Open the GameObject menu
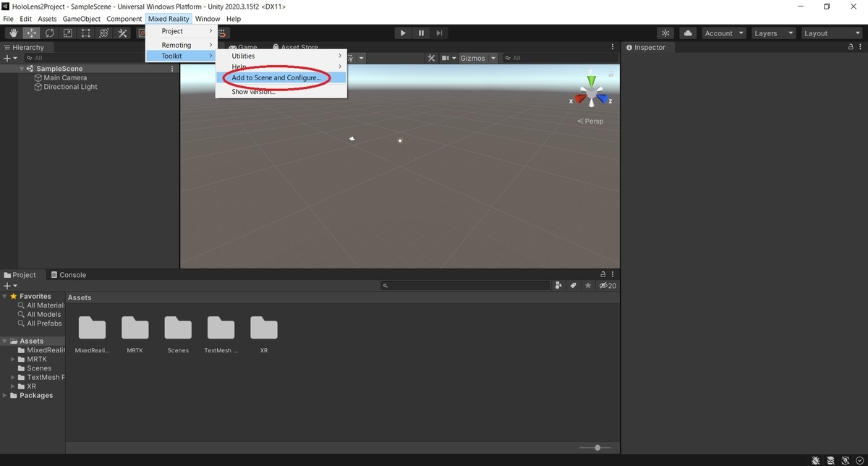The height and width of the screenshot is (466, 868). [x=82, y=19]
